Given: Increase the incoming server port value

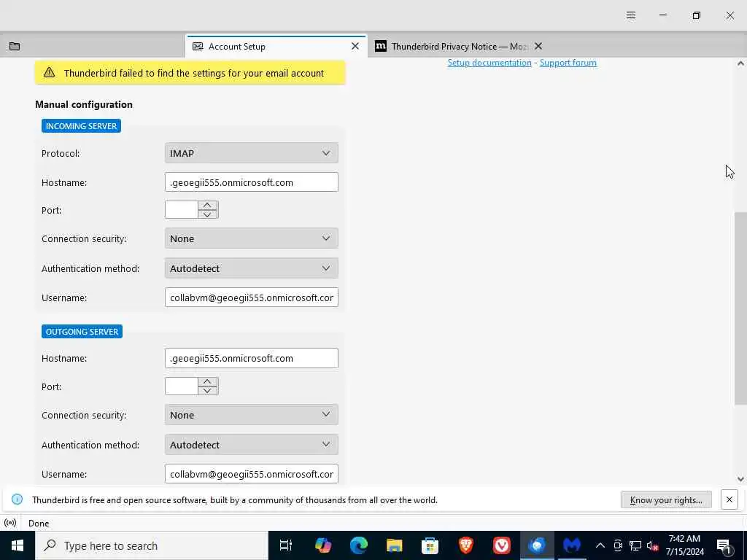Looking at the screenshot, I should pyautogui.click(x=207, y=205).
